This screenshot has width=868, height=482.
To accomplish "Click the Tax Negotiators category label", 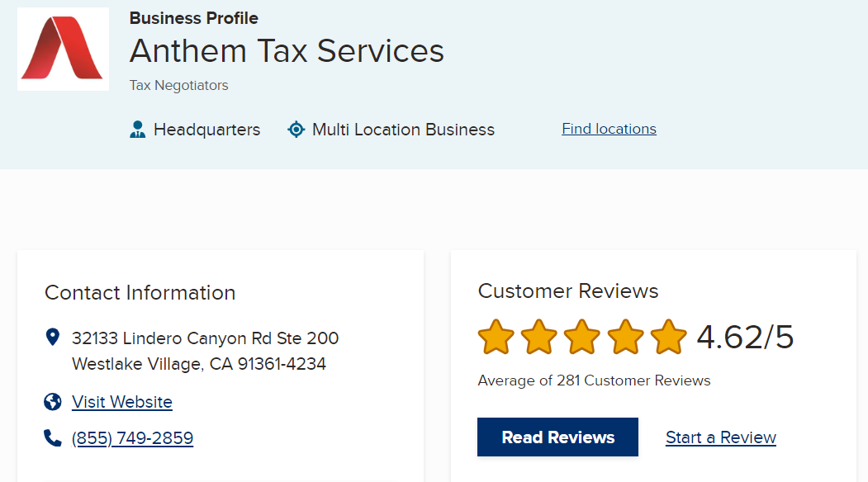I will pos(178,85).
